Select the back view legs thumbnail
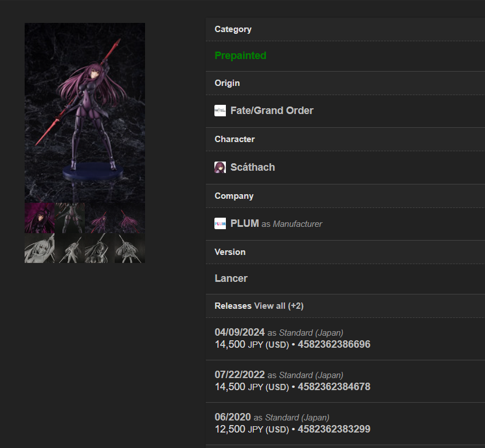Viewport: 485px width, 448px height. point(69,218)
